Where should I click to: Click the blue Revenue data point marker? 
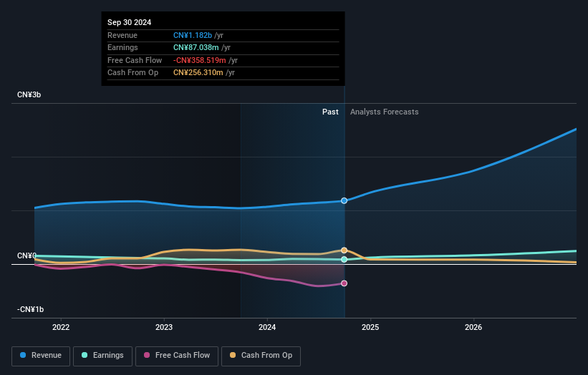pyautogui.click(x=344, y=201)
